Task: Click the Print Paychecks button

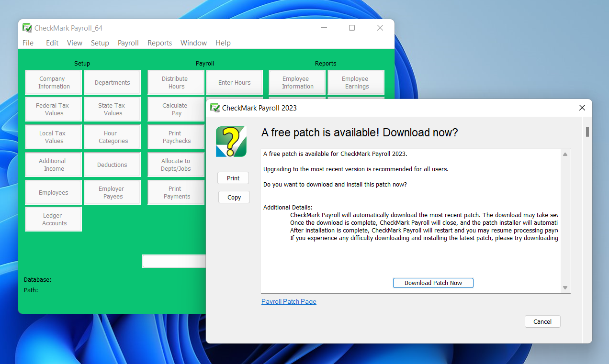Action: pos(176,137)
